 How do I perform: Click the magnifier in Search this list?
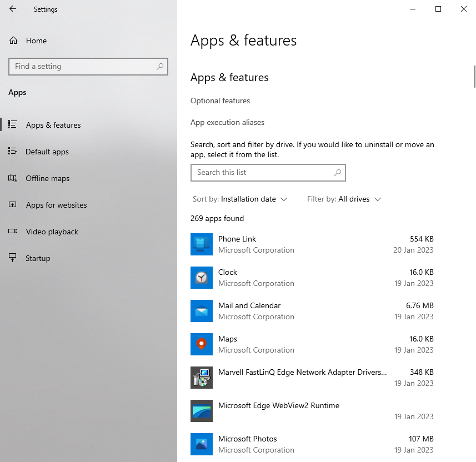point(338,173)
